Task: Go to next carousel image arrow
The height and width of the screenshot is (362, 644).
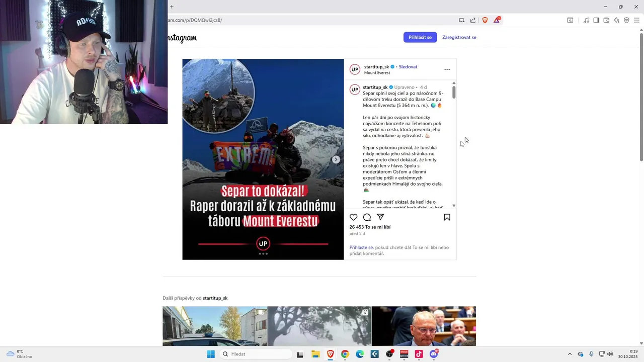Action: point(336,159)
